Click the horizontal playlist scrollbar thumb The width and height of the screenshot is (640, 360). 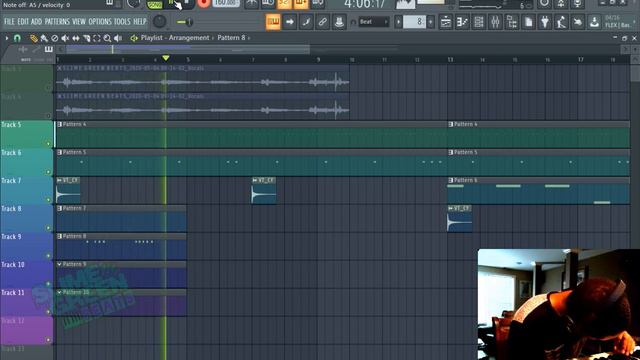tap(188, 50)
